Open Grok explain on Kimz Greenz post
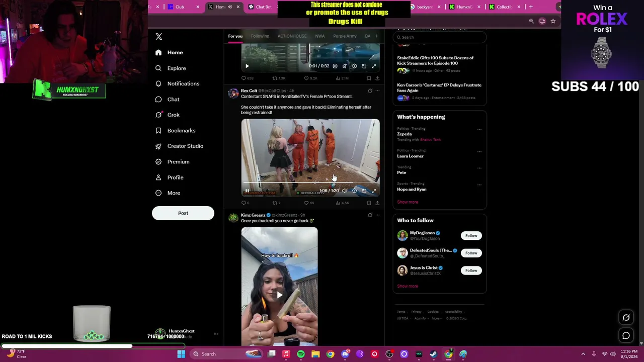This screenshot has width=644, height=362. (370, 215)
